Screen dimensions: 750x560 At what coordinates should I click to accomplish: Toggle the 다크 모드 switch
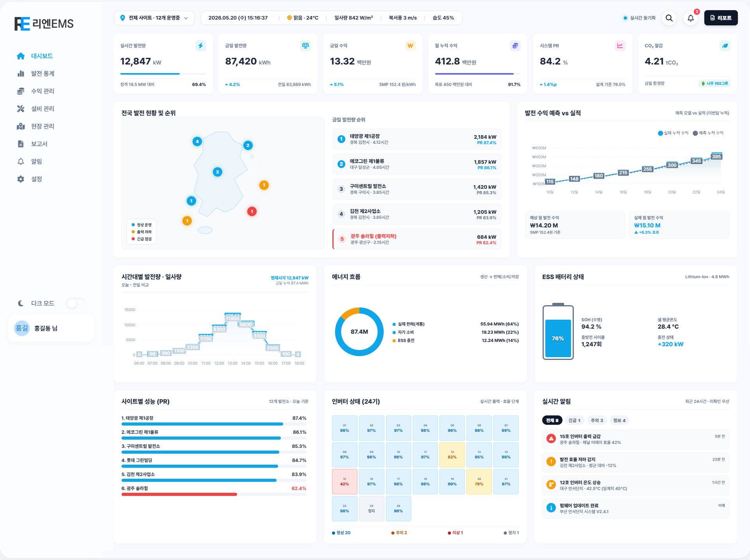(x=76, y=303)
